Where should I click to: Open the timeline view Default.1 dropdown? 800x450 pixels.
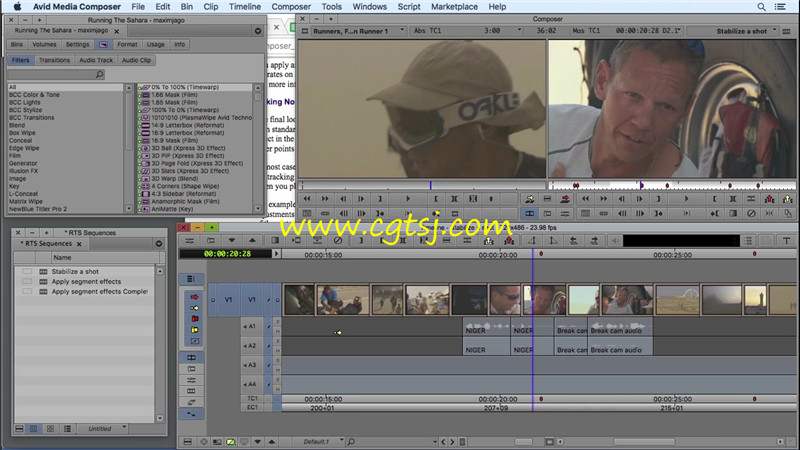point(320,442)
